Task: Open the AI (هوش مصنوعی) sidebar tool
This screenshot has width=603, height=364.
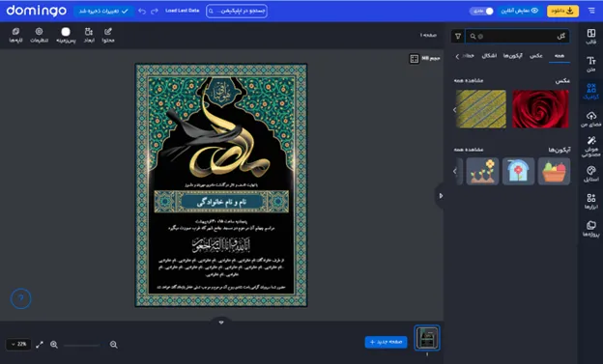Action: point(591,147)
